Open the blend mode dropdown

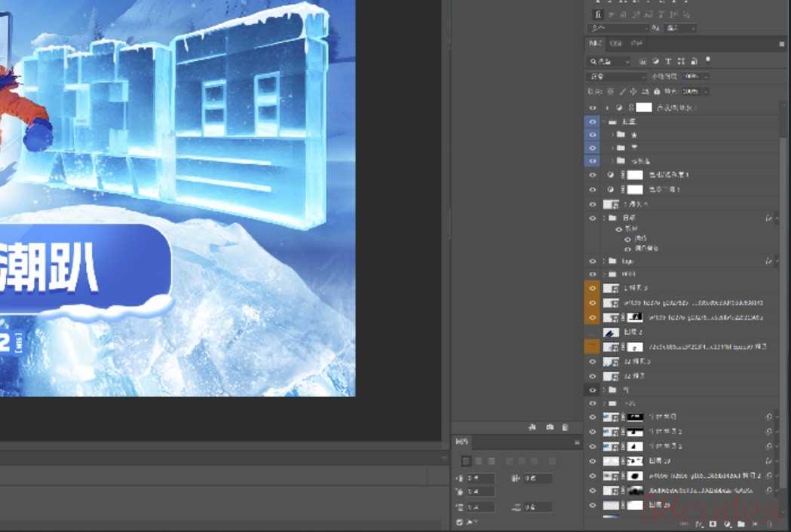(x=617, y=77)
